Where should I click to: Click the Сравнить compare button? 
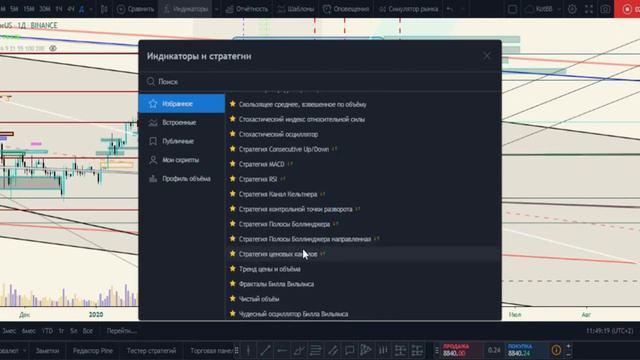coord(135,9)
